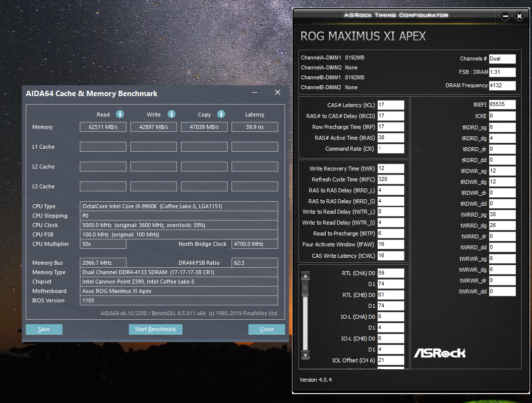Click the BIOS Version value field
Viewport: 532px width, 403px height.
[x=179, y=300]
